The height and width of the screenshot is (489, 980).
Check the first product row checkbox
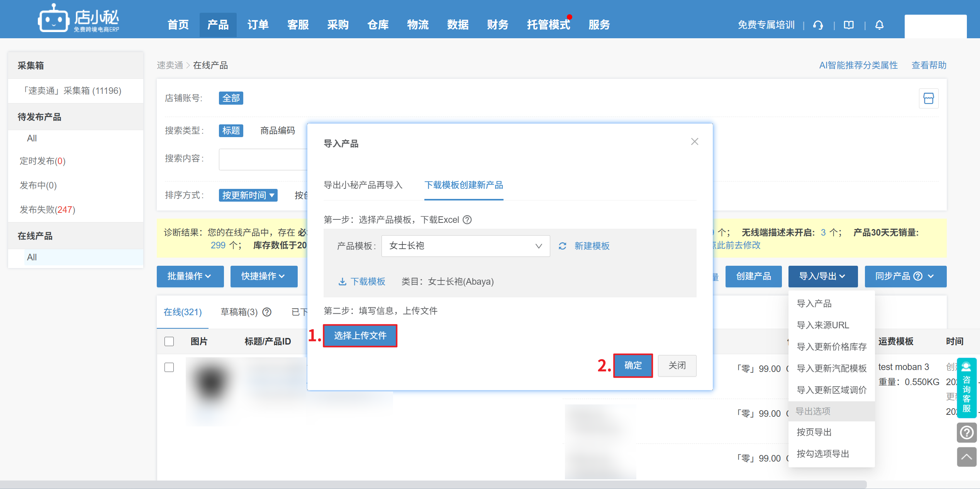coord(169,367)
